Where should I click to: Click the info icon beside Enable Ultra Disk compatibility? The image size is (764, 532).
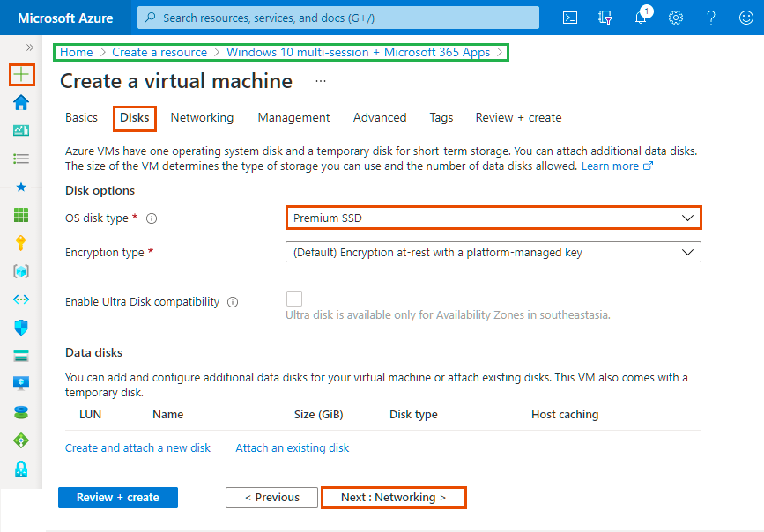click(233, 302)
